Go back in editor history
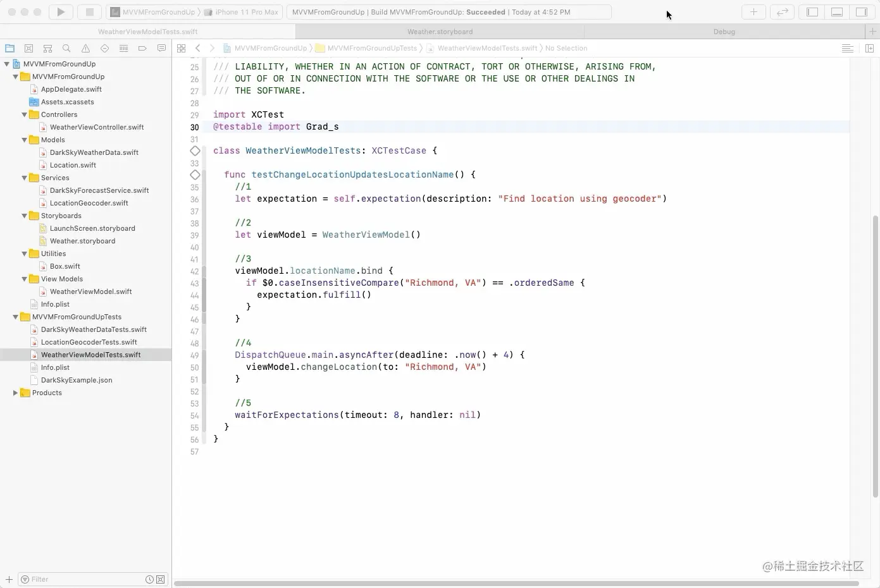 coord(197,48)
